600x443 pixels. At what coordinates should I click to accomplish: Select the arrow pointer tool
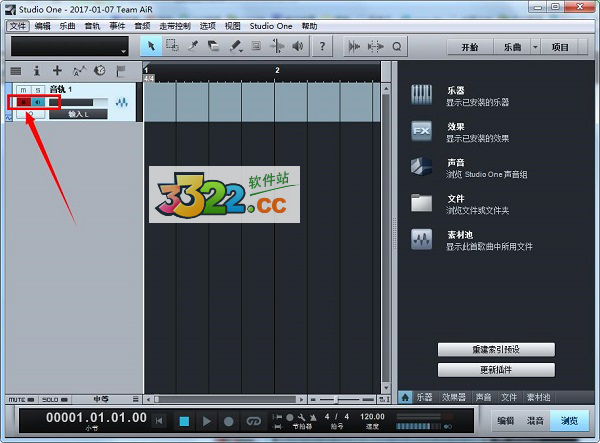pyautogui.click(x=149, y=46)
